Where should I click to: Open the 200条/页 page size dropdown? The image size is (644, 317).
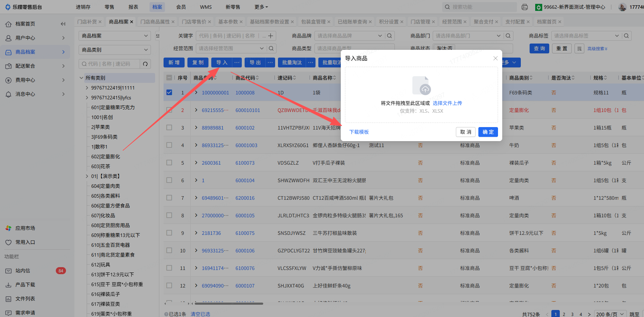click(x=610, y=314)
